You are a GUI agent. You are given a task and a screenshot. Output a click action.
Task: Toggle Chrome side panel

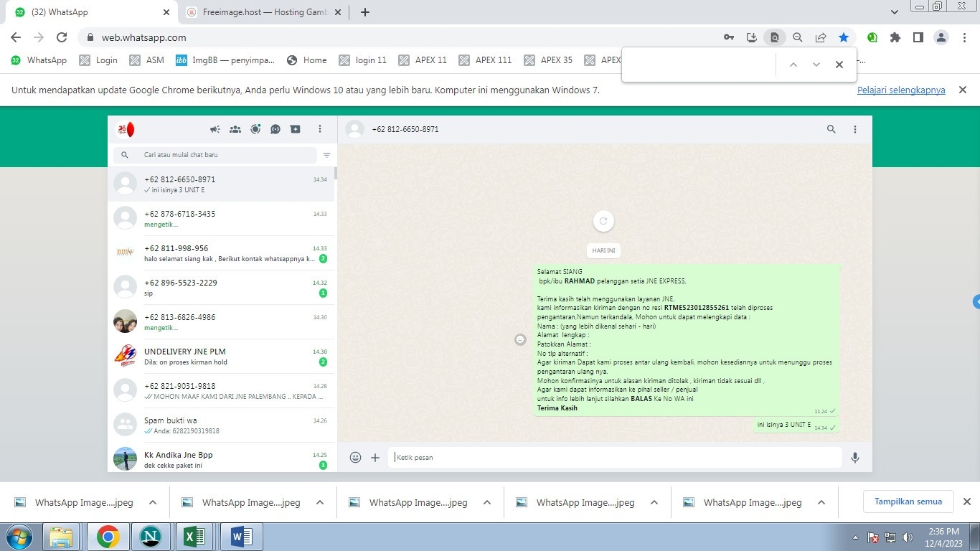point(918,37)
